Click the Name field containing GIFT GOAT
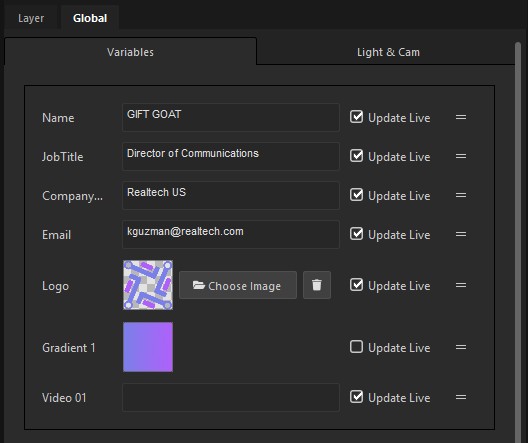The height and width of the screenshot is (443, 528). [x=231, y=117]
